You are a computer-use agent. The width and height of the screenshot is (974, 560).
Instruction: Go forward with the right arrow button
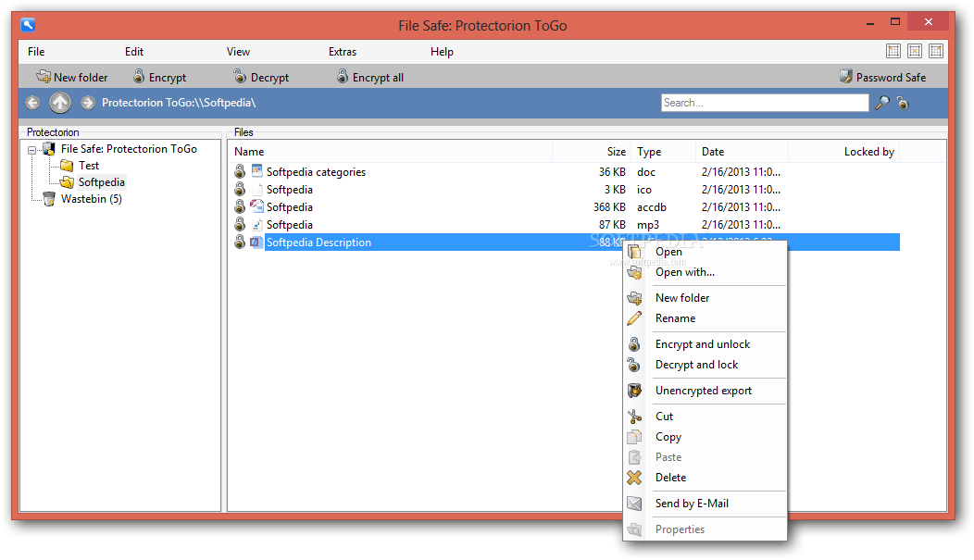[88, 103]
